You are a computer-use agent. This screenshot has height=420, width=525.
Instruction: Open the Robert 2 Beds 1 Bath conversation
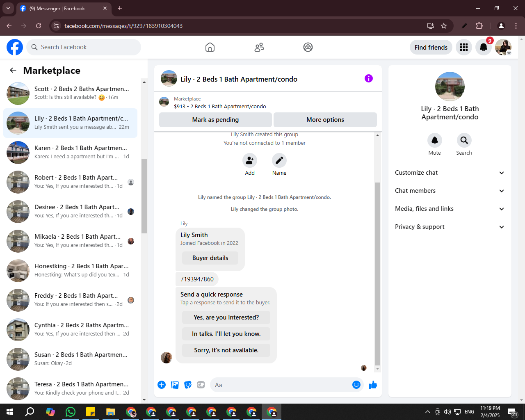pyautogui.click(x=70, y=182)
